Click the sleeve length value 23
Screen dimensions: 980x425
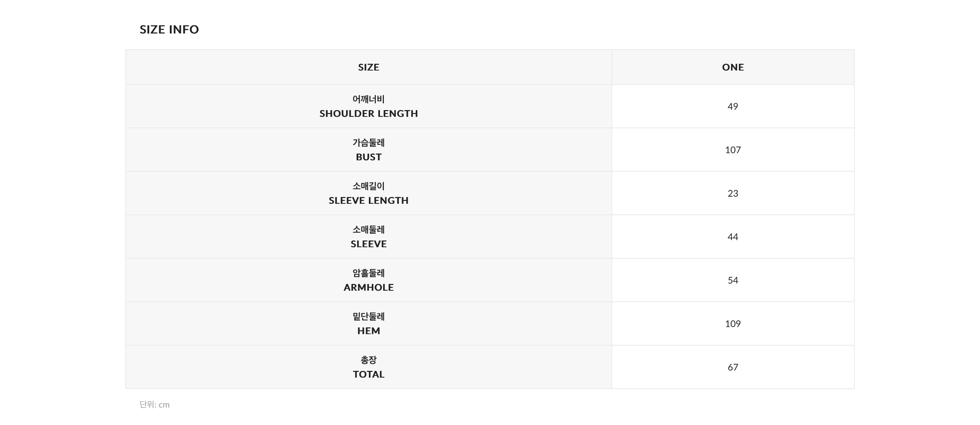[733, 193]
